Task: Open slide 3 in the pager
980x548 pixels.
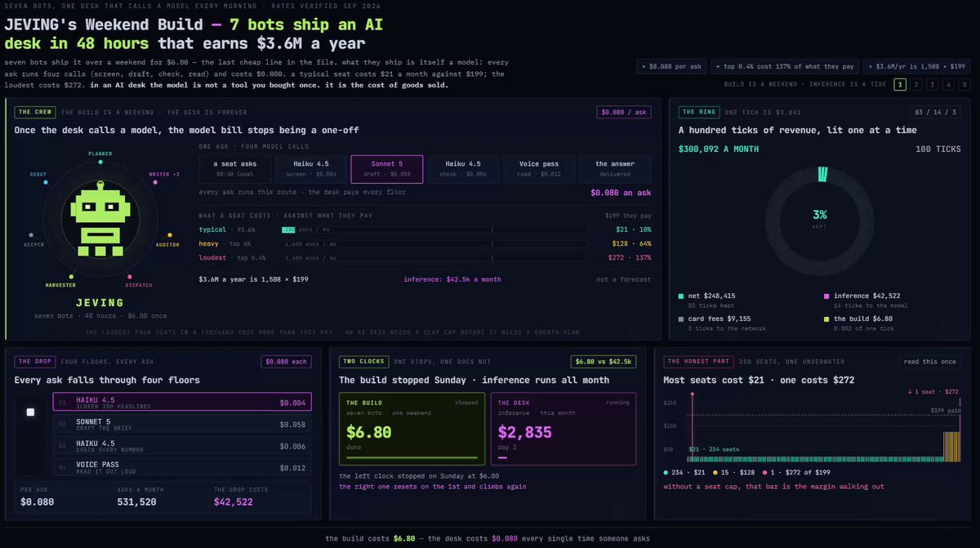Action: pos(932,84)
